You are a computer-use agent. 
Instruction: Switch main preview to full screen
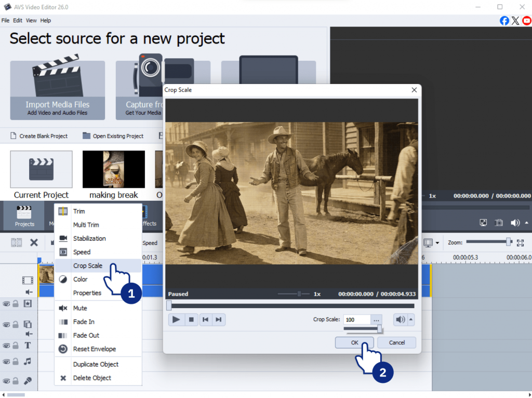[483, 223]
